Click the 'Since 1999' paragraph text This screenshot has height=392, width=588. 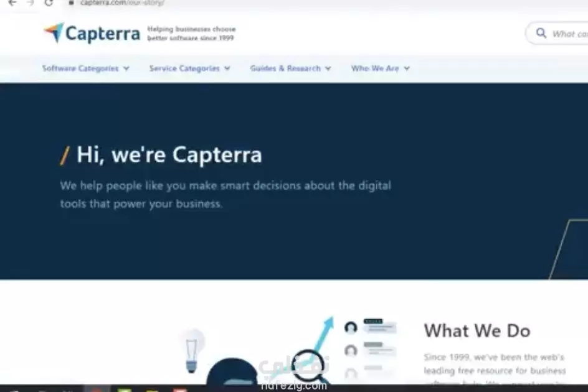[495, 368]
